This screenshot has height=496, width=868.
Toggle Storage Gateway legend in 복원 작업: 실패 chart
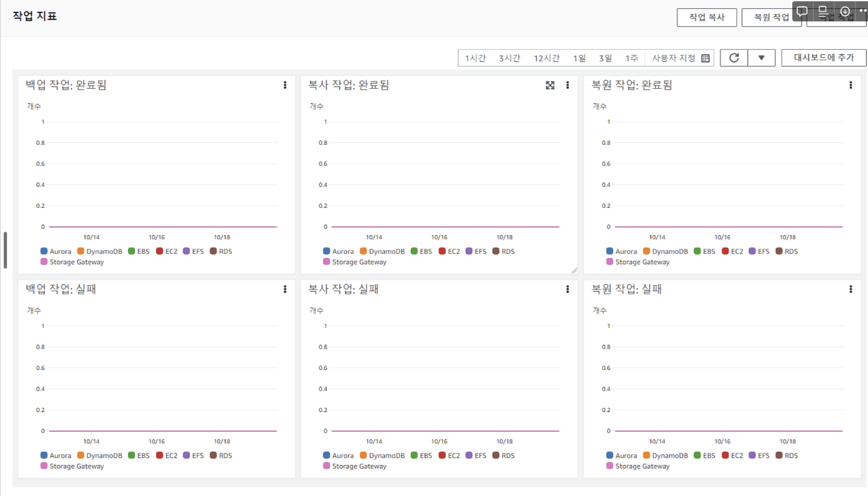pyautogui.click(x=638, y=466)
